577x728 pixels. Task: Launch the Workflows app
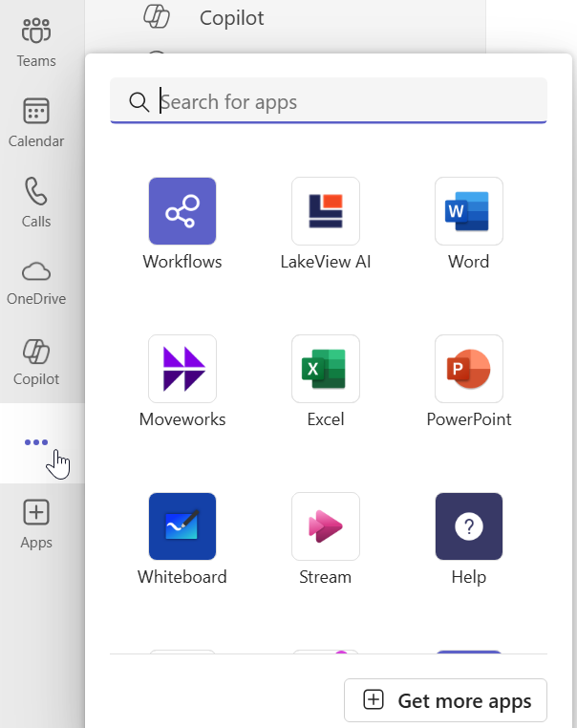tap(182, 224)
